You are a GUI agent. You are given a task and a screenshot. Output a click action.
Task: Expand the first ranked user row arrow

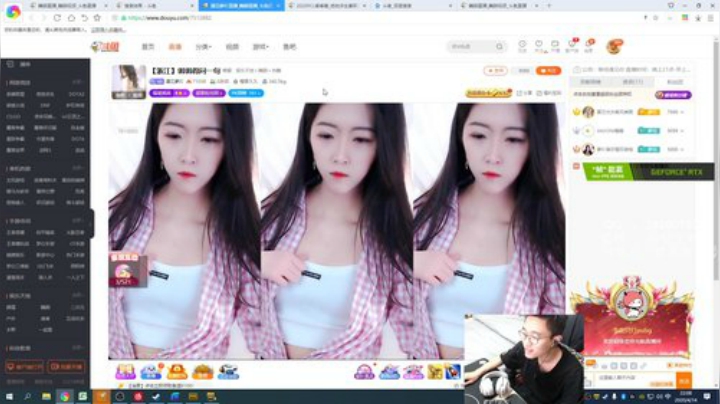pos(682,112)
